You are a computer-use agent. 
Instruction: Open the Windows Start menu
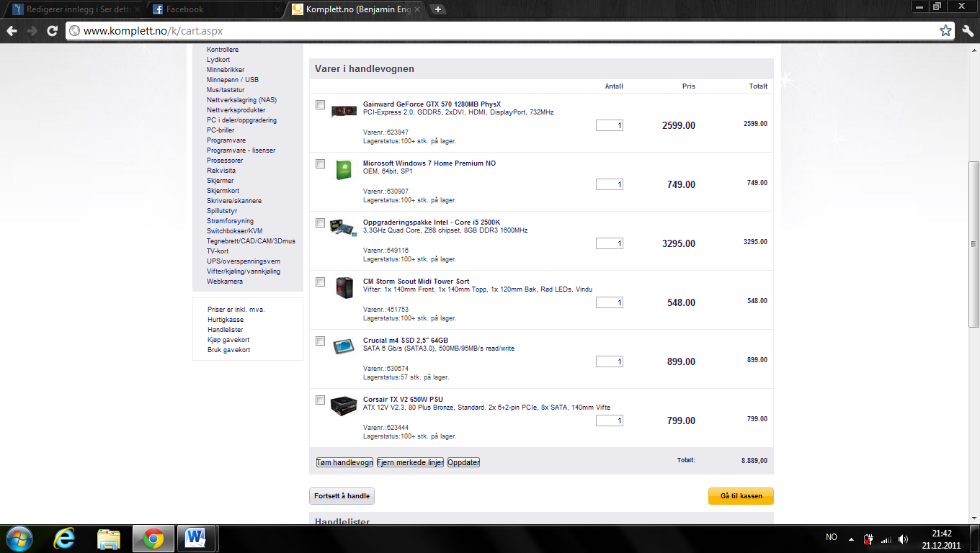pos(18,538)
